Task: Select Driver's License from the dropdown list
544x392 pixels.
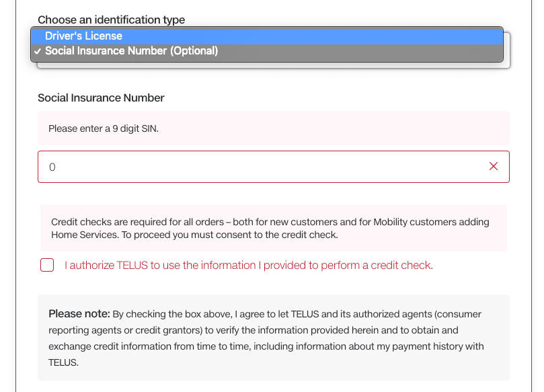Action: 83,36
